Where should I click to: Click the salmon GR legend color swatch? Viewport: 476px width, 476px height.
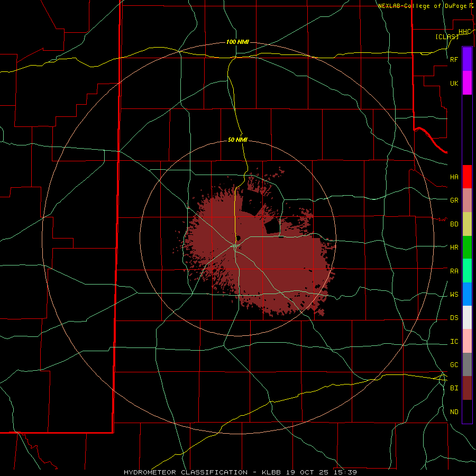pos(467,200)
